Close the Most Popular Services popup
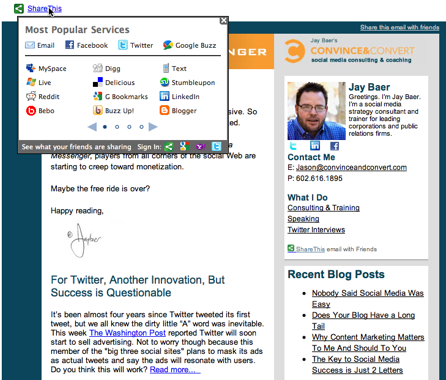Screen dimensions: 446x380 click(x=223, y=21)
